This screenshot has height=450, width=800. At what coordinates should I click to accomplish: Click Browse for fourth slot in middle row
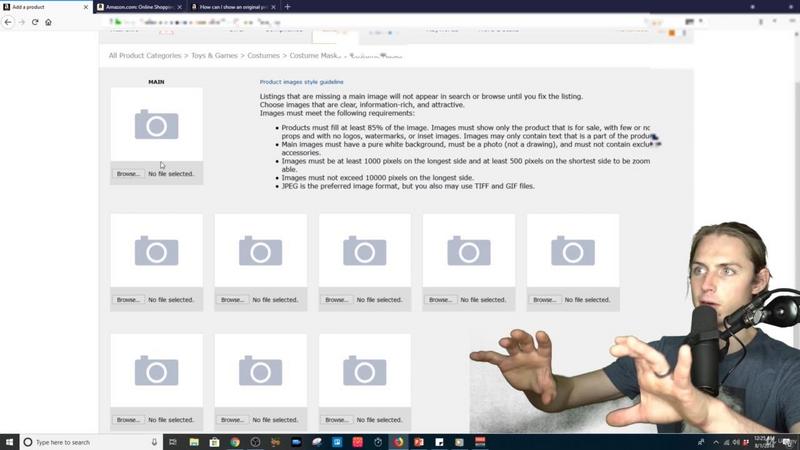(440, 300)
